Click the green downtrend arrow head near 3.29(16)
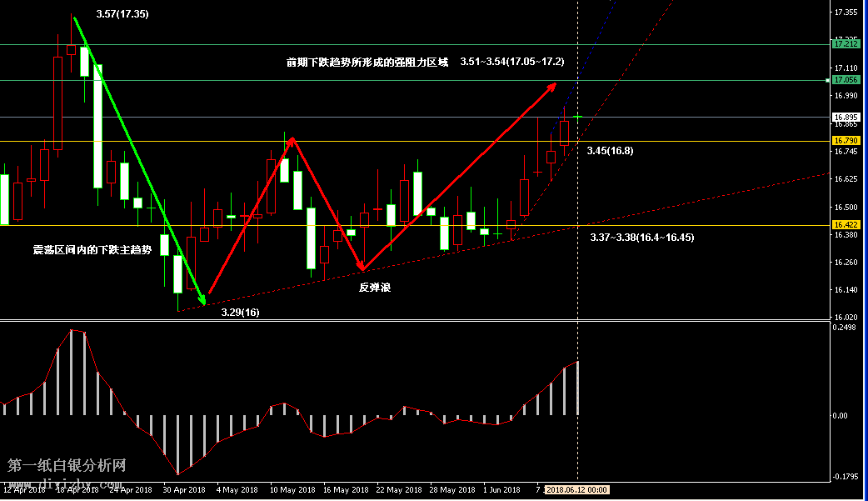The height and width of the screenshot is (501, 868). pyautogui.click(x=202, y=298)
